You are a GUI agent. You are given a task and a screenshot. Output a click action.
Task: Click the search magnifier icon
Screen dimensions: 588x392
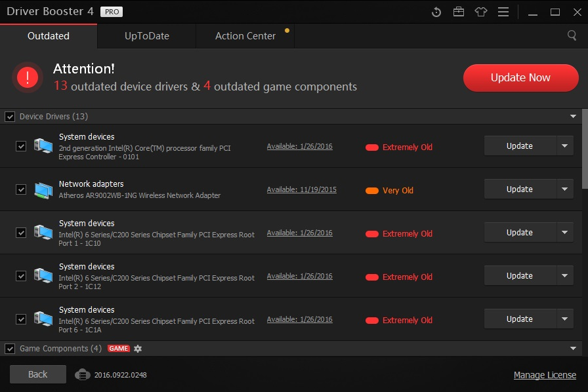click(572, 35)
